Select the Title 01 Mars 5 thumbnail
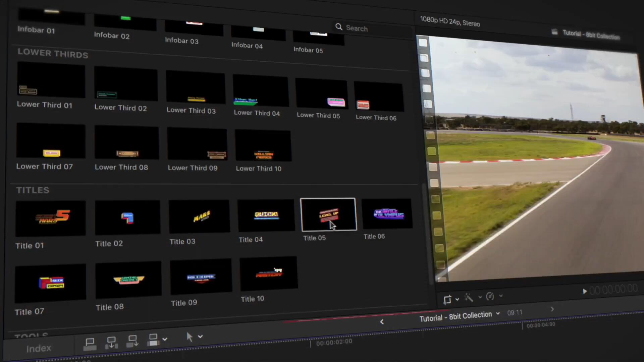644x362 pixels. click(x=50, y=218)
